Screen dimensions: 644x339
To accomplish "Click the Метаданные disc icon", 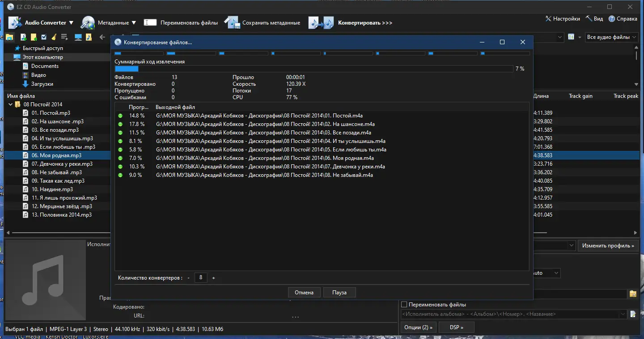I will coord(88,23).
